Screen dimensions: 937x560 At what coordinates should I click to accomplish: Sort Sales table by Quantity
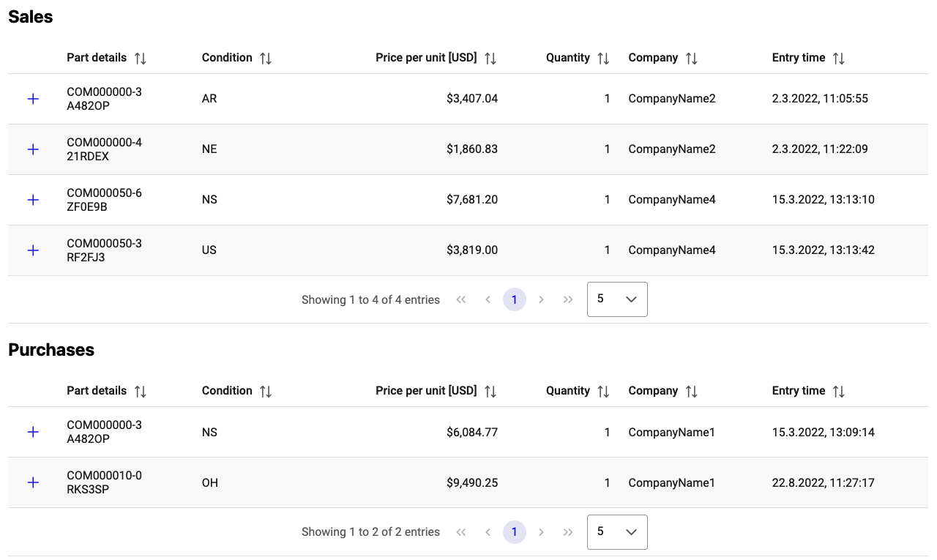tap(603, 59)
